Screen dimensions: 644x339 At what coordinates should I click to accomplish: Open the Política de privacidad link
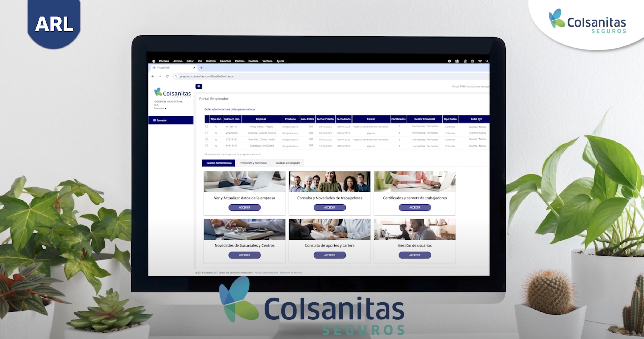point(266,273)
